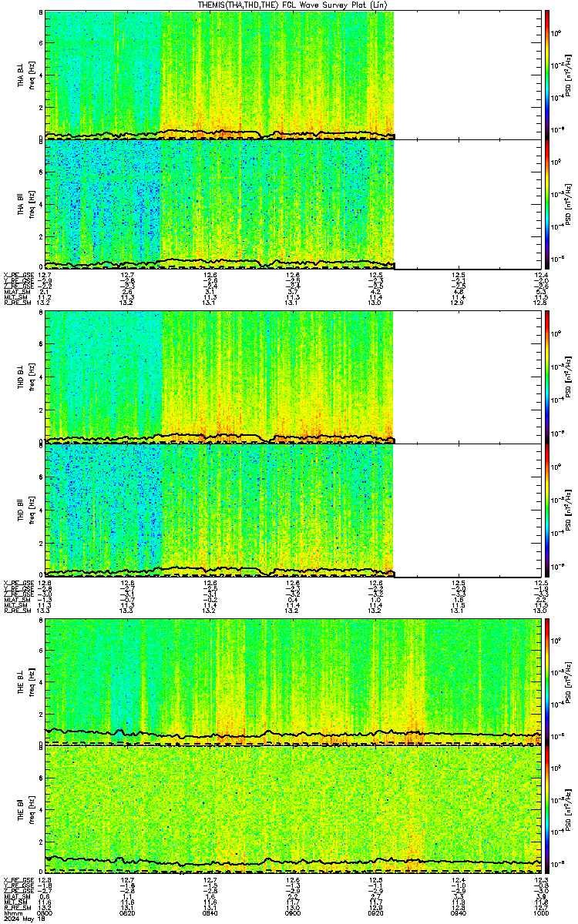Click the THE B-parallel spectrogram panel
Screen dimensions: 578x924
[x=293, y=811]
